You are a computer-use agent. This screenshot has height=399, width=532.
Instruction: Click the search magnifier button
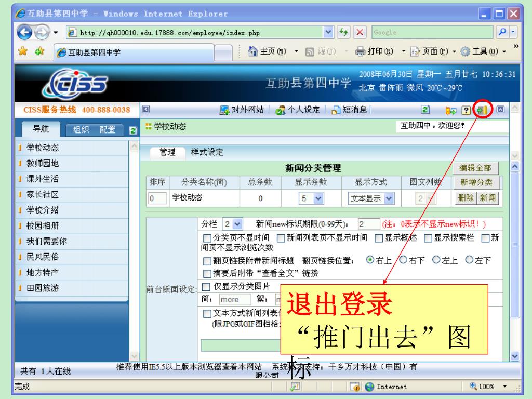(x=502, y=32)
